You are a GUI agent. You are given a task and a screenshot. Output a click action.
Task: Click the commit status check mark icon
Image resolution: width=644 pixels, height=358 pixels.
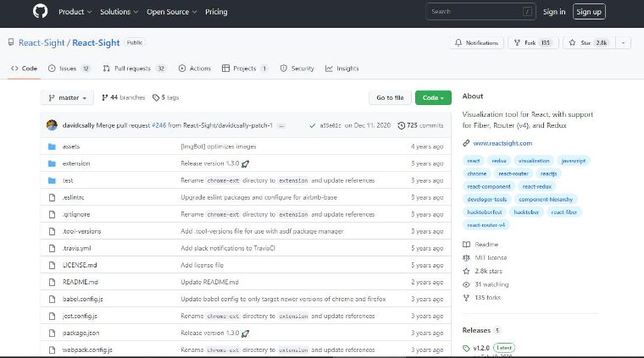pos(313,125)
